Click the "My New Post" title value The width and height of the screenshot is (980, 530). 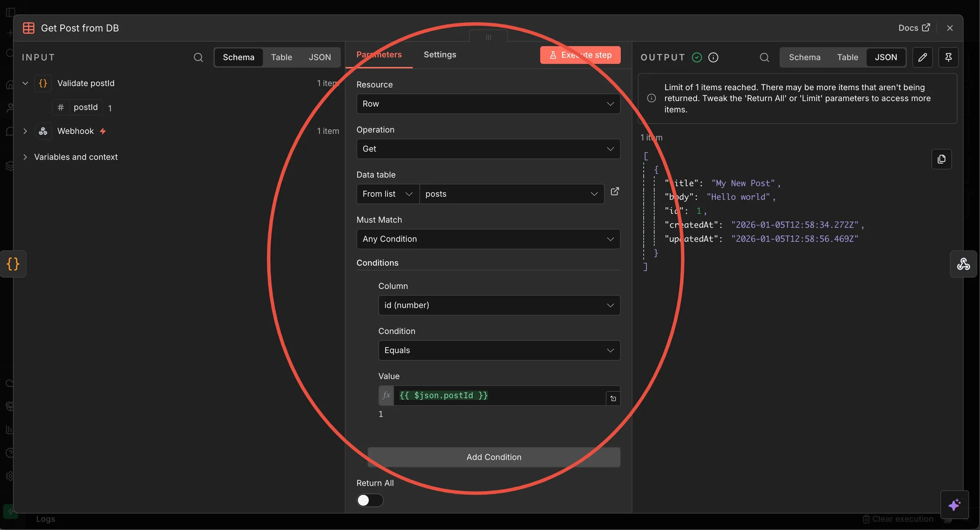743,183
